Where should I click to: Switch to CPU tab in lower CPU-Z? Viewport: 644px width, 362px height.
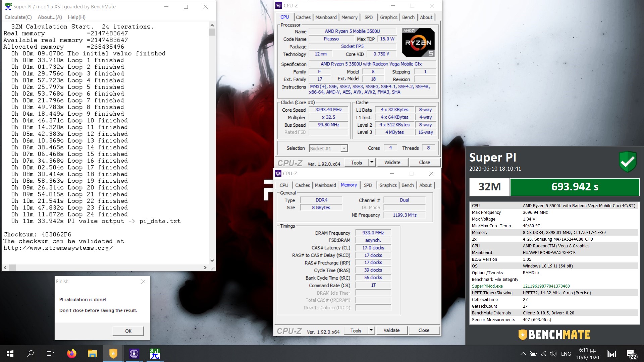[x=284, y=185]
